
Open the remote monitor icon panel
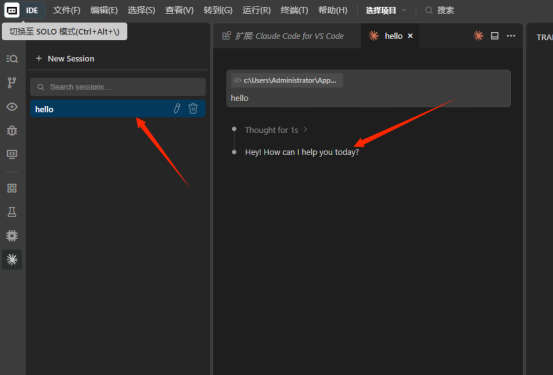coord(12,154)
